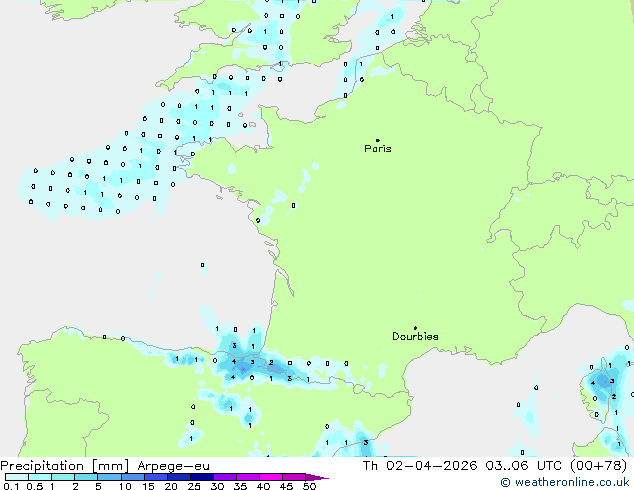Click the 0.1 legend value label
634x490 pixels.
[11, 486]
